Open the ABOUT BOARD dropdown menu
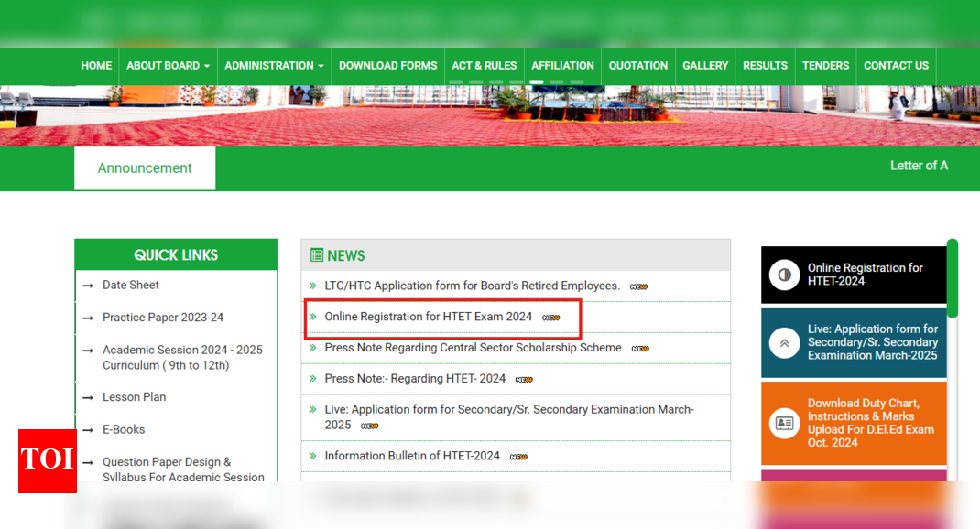The image size is (980, 529). pos(167,65)
